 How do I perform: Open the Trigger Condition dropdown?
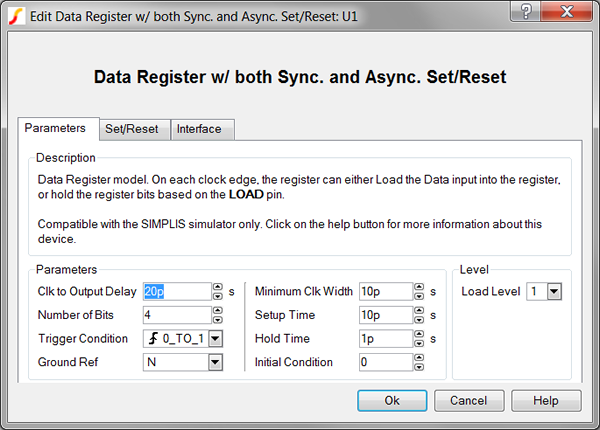pyautogui.click(x=215, y=339)
